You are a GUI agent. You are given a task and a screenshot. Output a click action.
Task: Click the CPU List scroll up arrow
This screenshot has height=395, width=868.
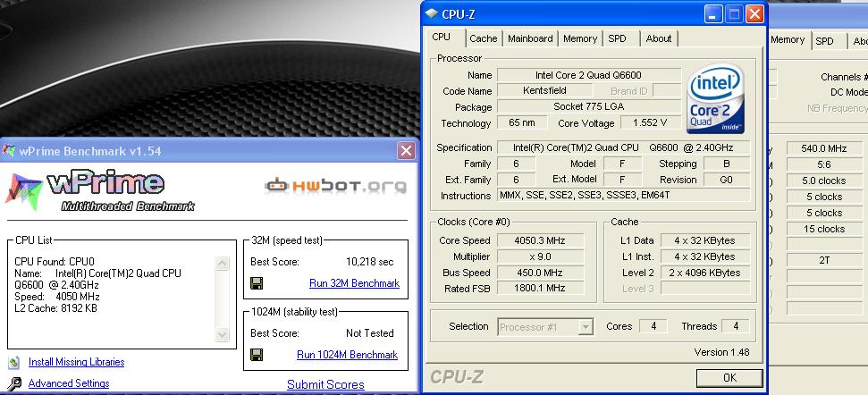coord(222,263)
